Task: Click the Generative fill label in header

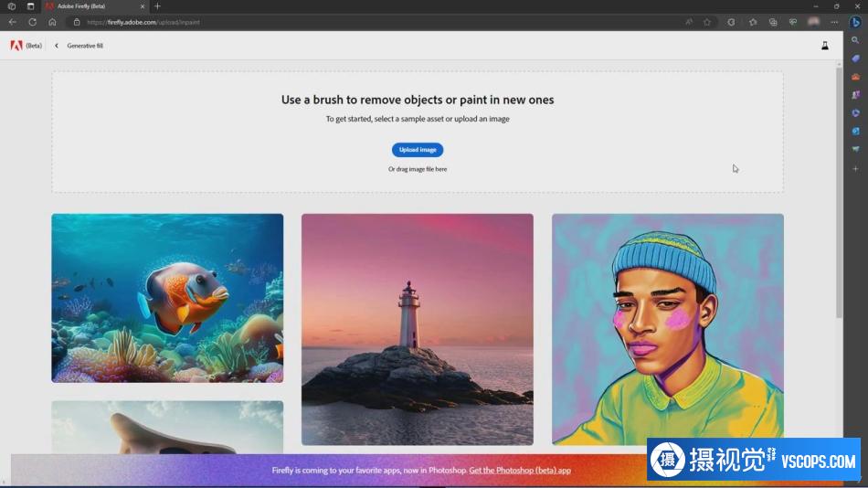Action: (85, 46)
